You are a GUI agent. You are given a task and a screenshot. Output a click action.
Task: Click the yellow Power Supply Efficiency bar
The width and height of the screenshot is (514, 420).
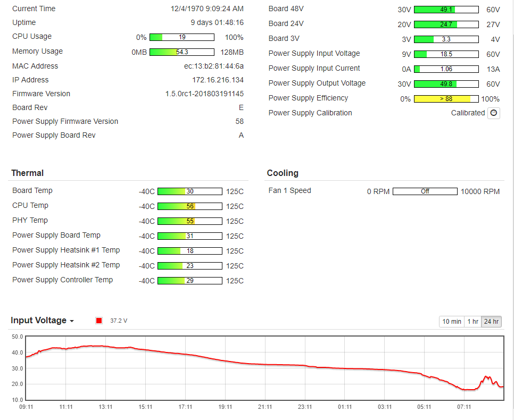tap(446, 99)
